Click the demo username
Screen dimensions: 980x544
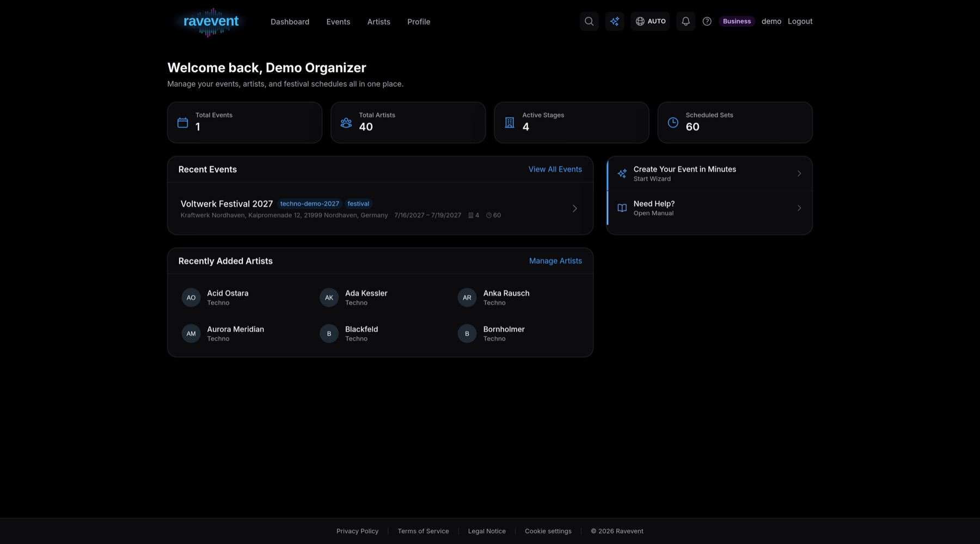click(x=771, y=21)
